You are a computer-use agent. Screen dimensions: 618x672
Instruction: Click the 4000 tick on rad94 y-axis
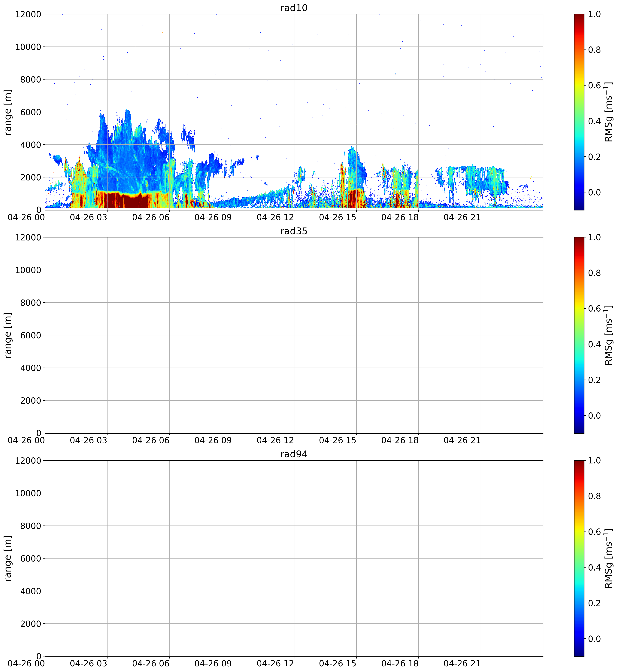pyautogui.click(x=30, y=591)
